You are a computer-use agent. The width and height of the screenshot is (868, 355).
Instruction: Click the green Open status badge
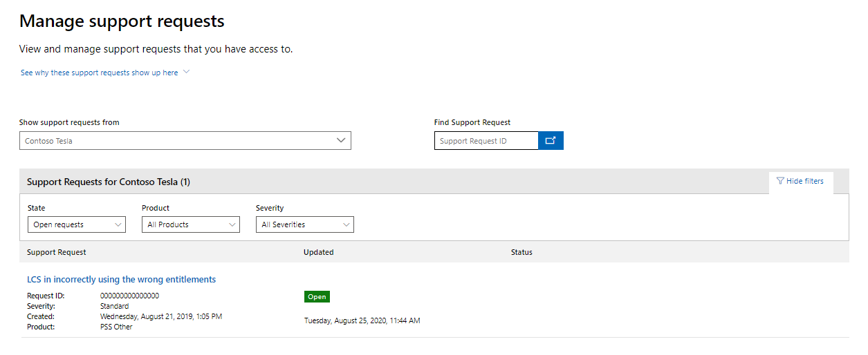(x=317, y=296)
